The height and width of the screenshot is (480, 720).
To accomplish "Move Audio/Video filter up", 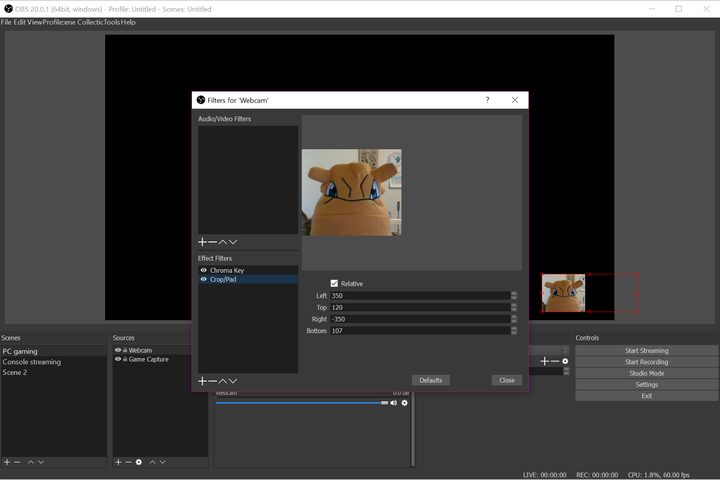I will pyautogui.click(x=223, y=242).
